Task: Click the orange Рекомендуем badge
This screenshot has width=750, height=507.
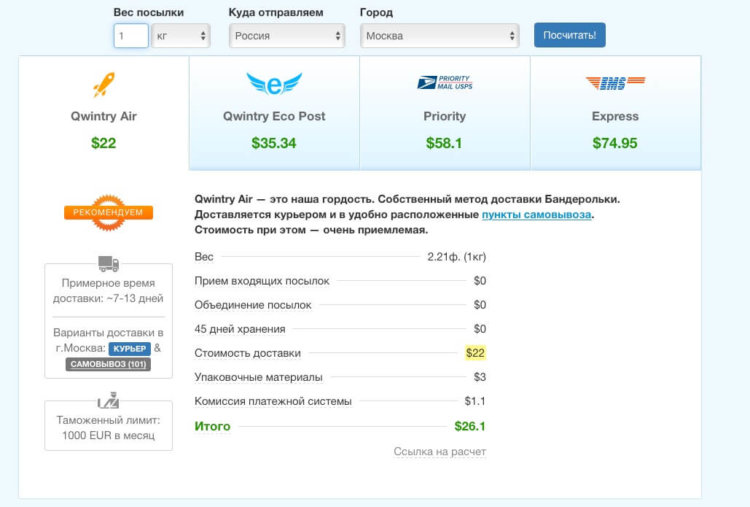Action: (109, 212)
